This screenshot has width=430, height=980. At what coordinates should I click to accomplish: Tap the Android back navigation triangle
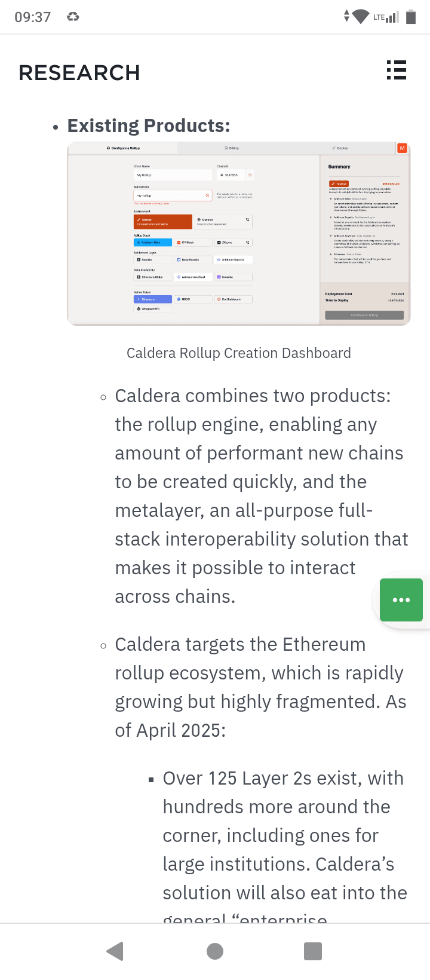pyautogui.click(x=115, y=951)
